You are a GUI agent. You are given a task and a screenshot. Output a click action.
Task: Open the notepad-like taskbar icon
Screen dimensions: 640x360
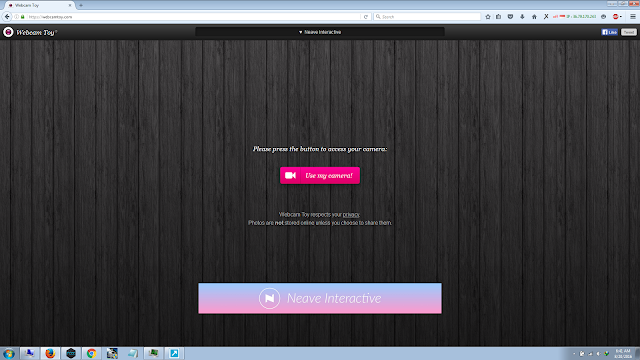tap(133, 353)
